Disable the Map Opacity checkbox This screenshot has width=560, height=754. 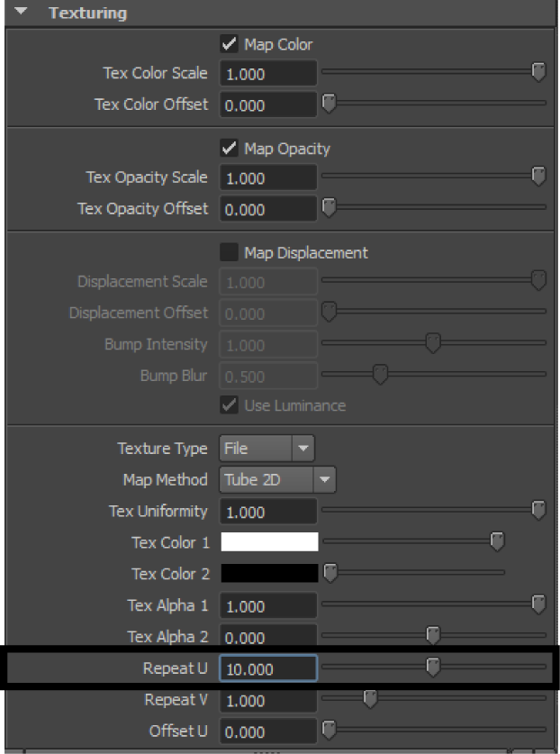pos(229,148)
